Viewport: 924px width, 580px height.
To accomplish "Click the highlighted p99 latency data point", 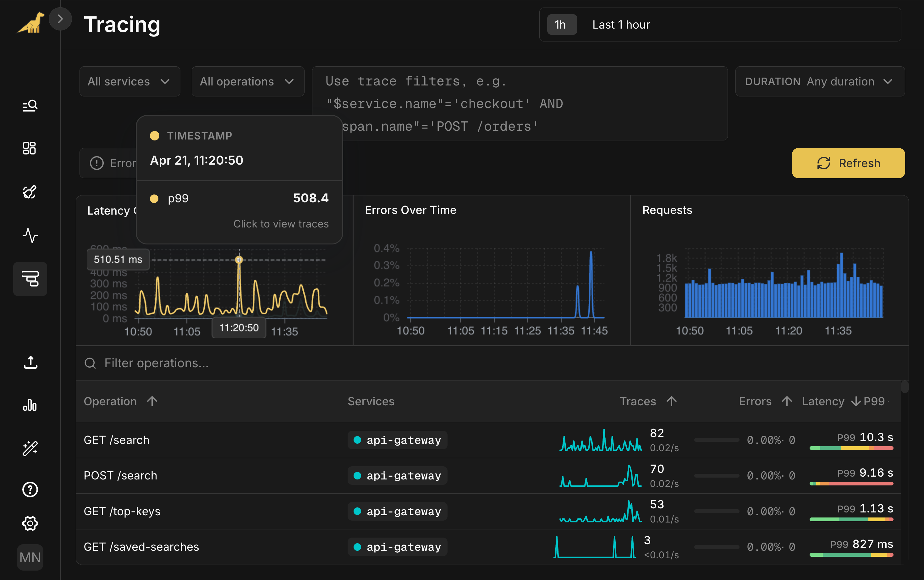I will tap(239, 260).
